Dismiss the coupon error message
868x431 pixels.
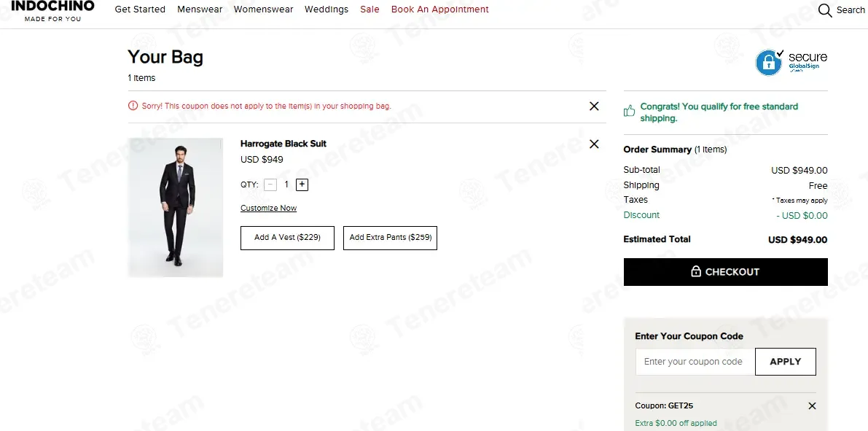click(594, 106)
